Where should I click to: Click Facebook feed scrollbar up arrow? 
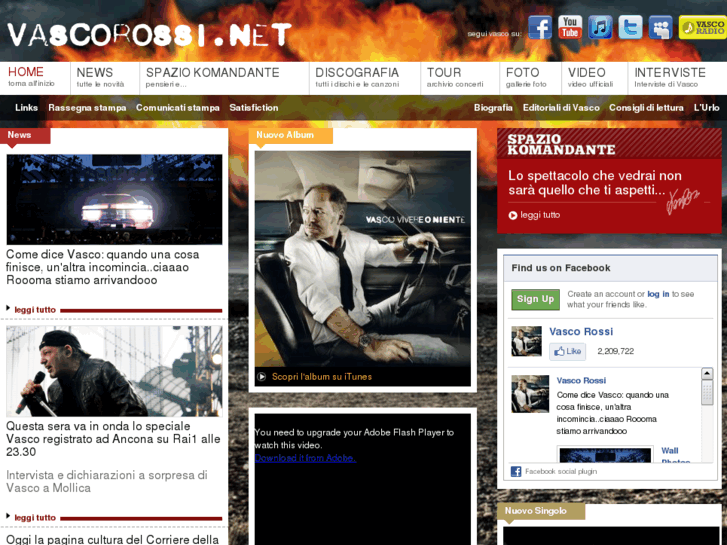point(707,373)
